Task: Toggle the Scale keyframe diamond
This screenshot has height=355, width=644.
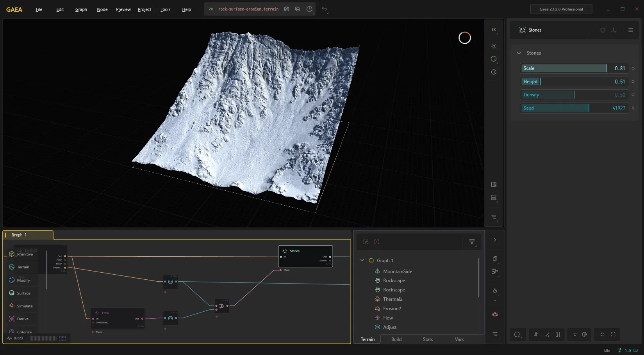Action: [x=633, y=68]
